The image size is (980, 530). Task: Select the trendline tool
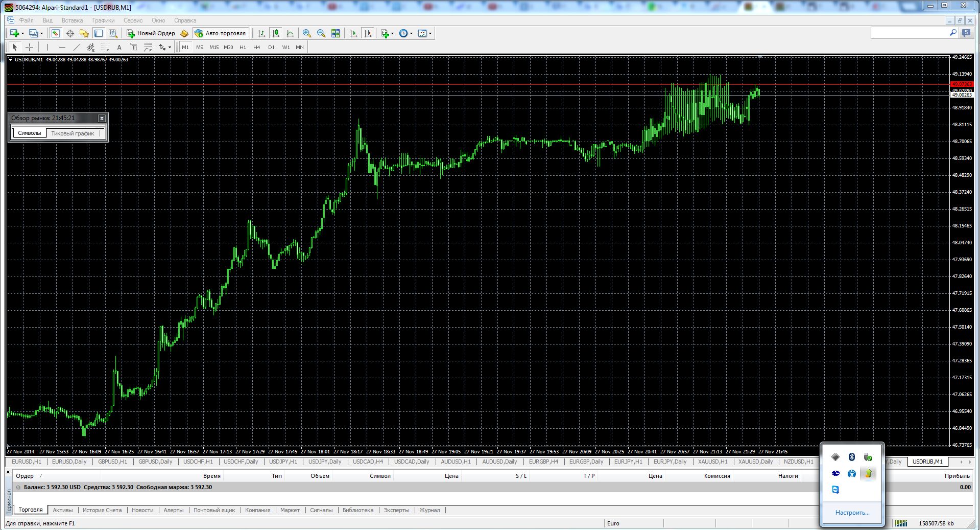click(x=76, y=47)
